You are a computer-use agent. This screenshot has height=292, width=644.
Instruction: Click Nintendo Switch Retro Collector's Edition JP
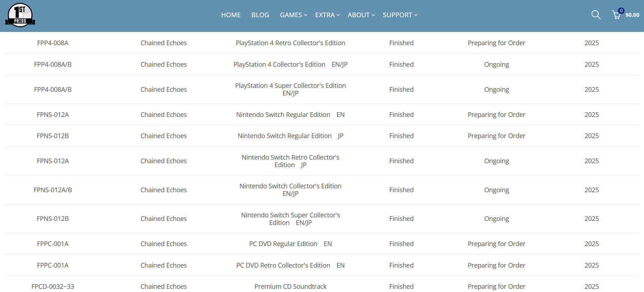click(x=290, y=161)
